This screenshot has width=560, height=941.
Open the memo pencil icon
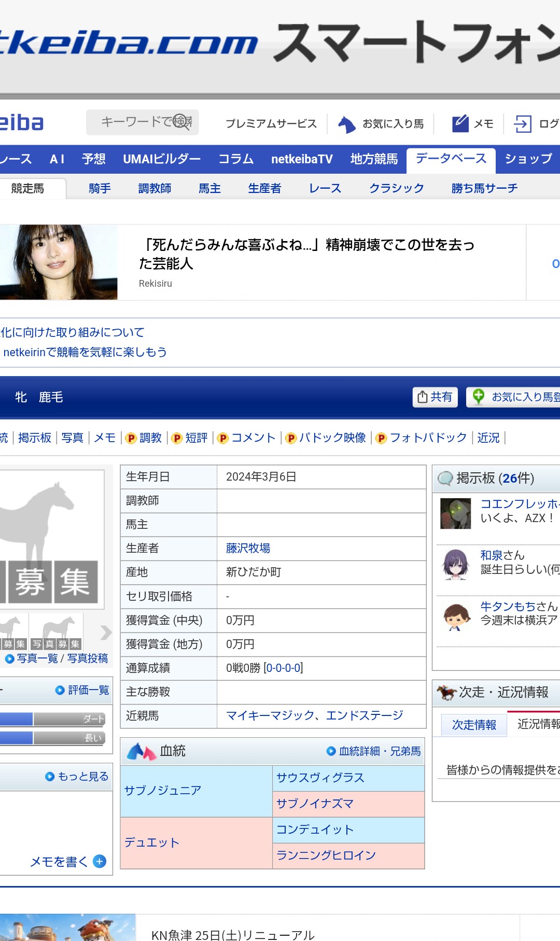(460, 124)
